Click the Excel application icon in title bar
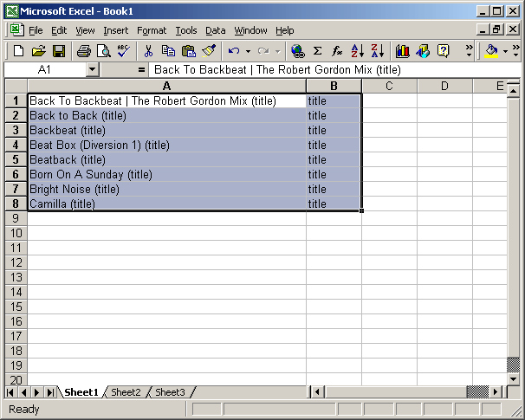This screenshot has width=525, height=420. click(x=12, y=11)
